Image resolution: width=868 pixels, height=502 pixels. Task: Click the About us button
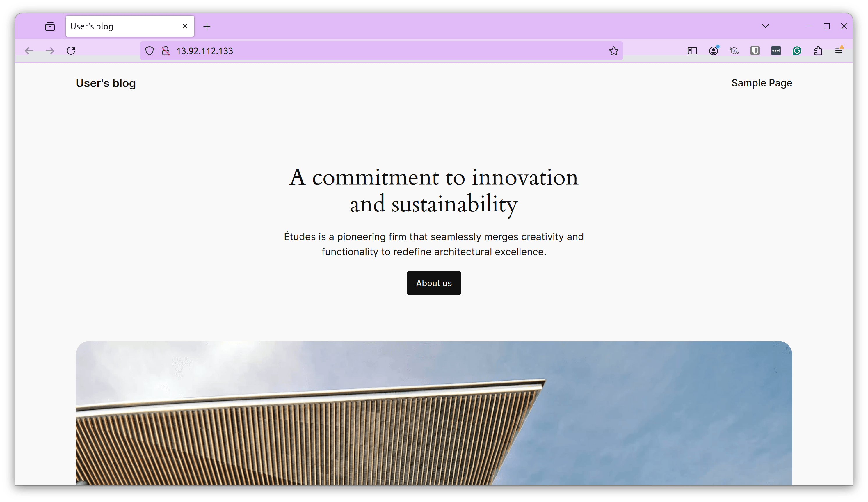click(434, 283)
